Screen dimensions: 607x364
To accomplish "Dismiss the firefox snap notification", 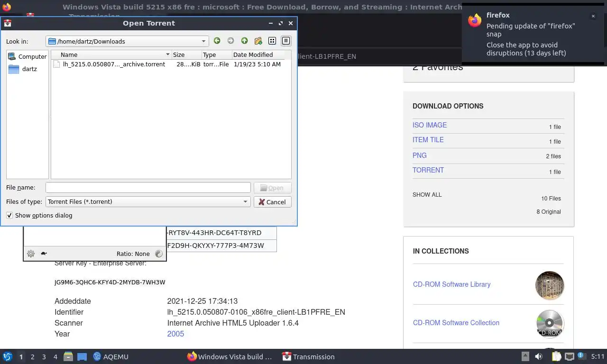I will pos(593,16).
